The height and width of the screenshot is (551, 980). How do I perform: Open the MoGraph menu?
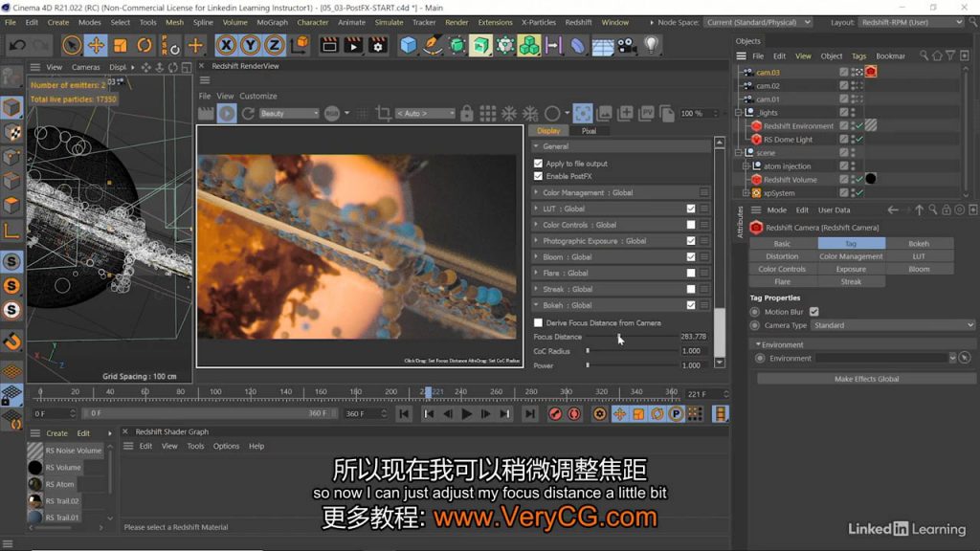click(x=273, y=23)
